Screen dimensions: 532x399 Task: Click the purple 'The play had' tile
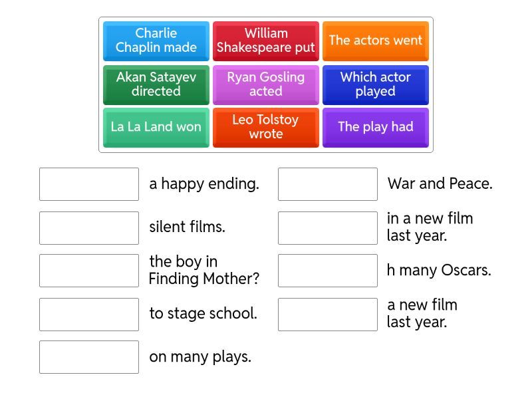click(376, 127)
